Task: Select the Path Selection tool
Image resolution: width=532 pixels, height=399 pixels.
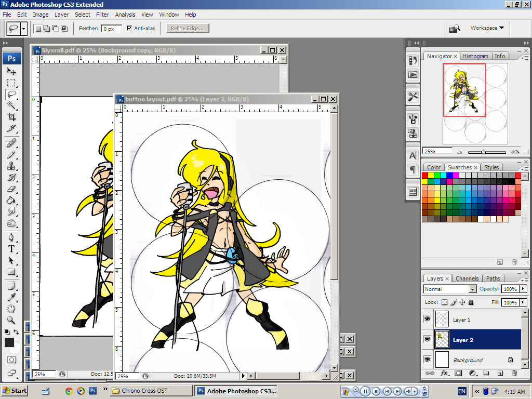Action: (x=11, y=261)
